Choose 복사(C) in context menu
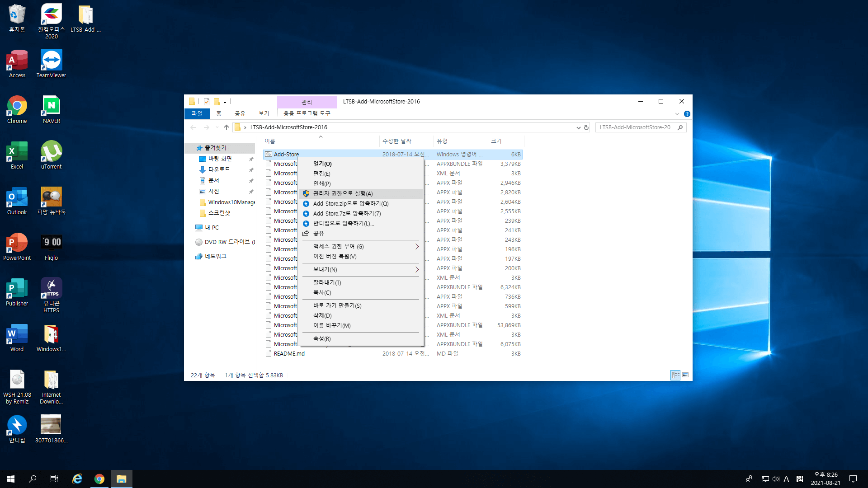 pyautogui.click(x=361, y=292)
